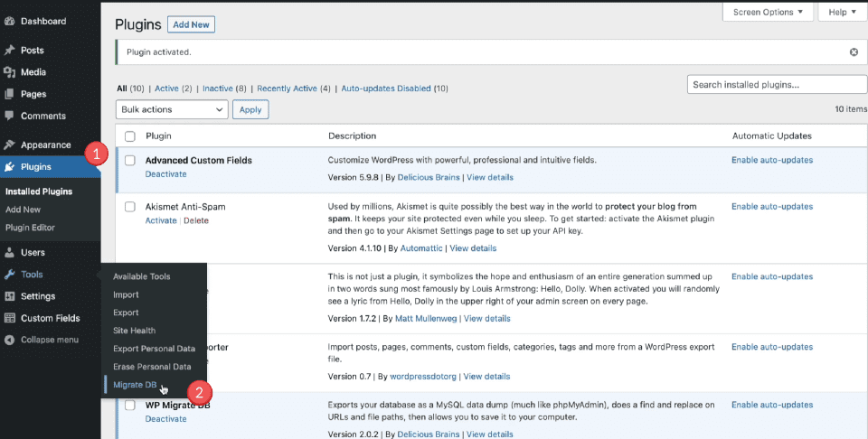The width and height of the screenshot is (868, 439).
Task: Choose Site Health in the Tools flyout
Action: coord(134,331)
